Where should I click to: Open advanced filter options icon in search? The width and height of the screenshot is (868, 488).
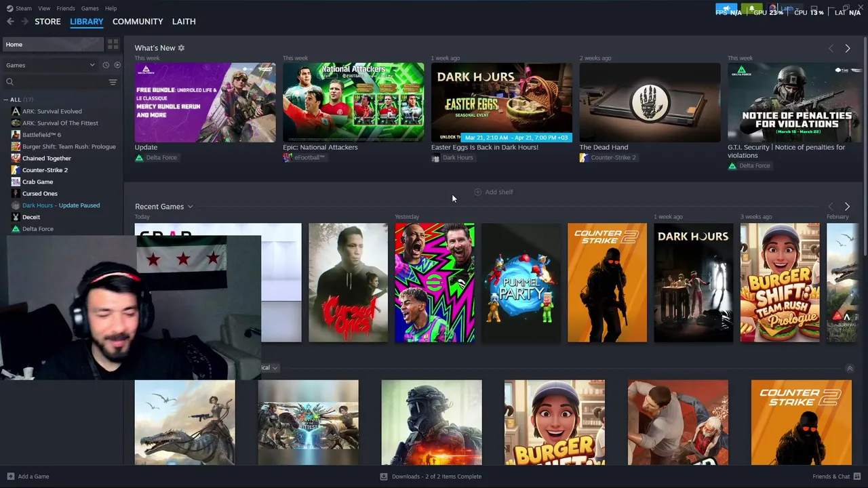(113, 82)
